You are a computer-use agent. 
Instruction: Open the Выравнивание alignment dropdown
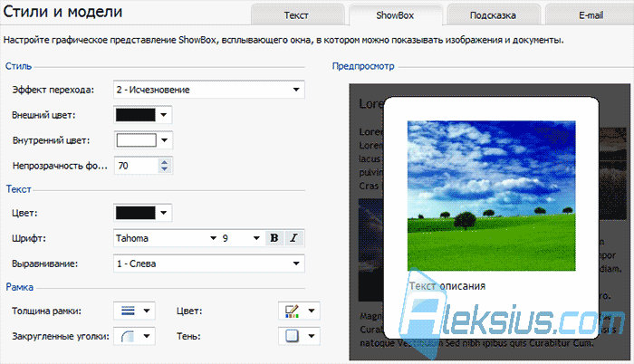click(209, 263)
